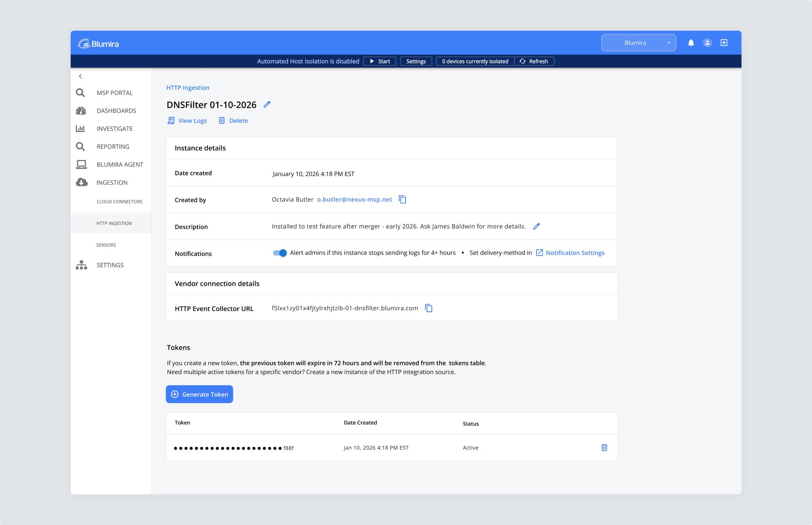The image size is (812, 525).
Task: Click the Vendor connection details heading
Action: [x=217, y=284]
